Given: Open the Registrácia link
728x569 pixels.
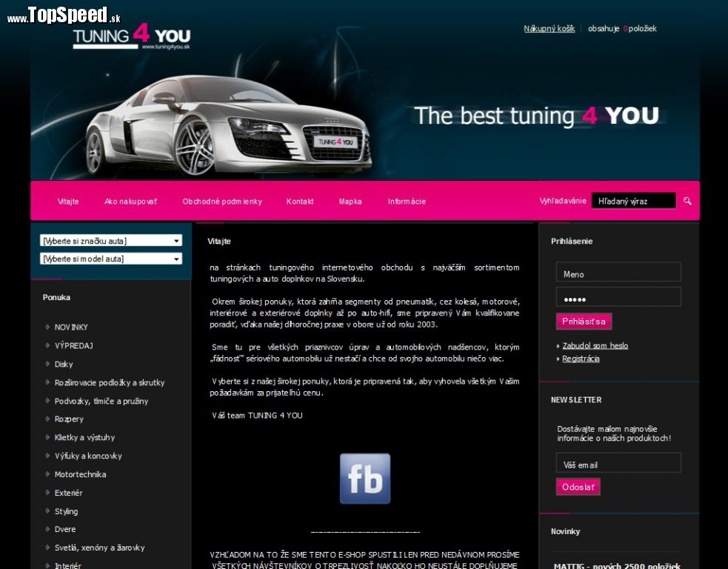Looking at the screenshot, I should [x=581, y=359].
